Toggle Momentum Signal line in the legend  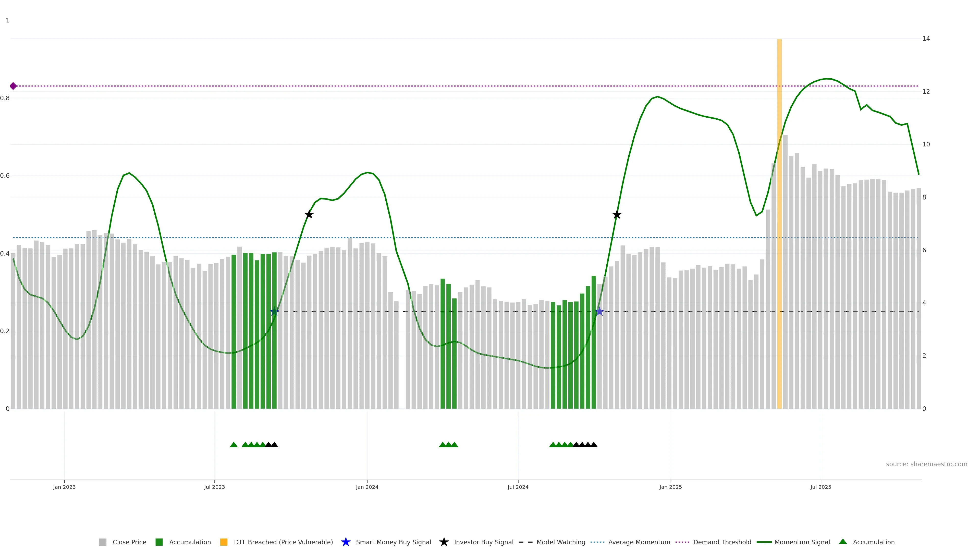[x=802, y=542]
